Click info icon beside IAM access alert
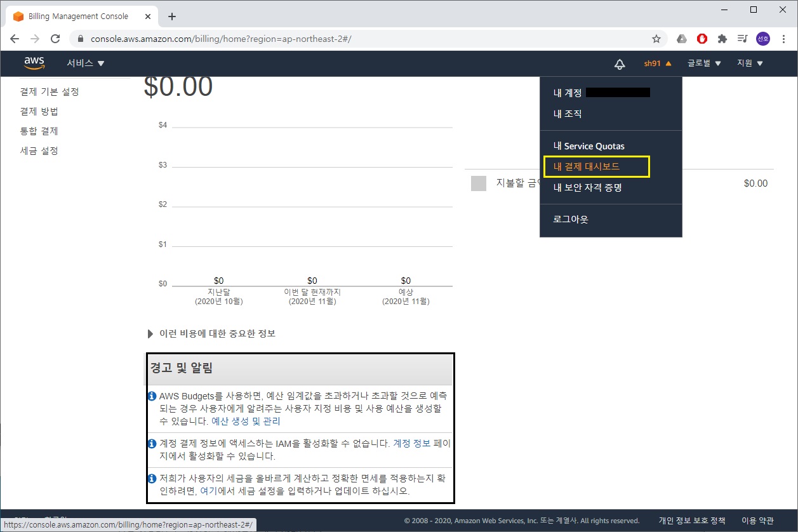This screenshot has height=532, width=798. [x=152, y=444]
